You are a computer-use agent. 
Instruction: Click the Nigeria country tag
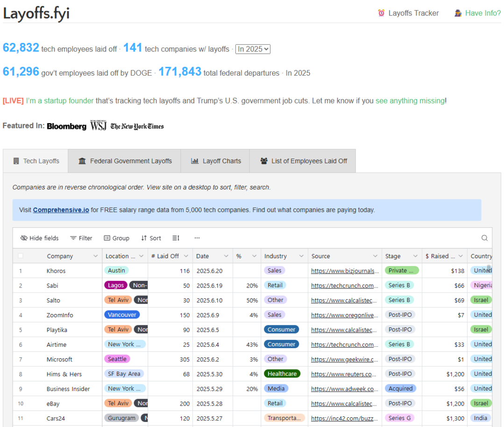point(481,285)
